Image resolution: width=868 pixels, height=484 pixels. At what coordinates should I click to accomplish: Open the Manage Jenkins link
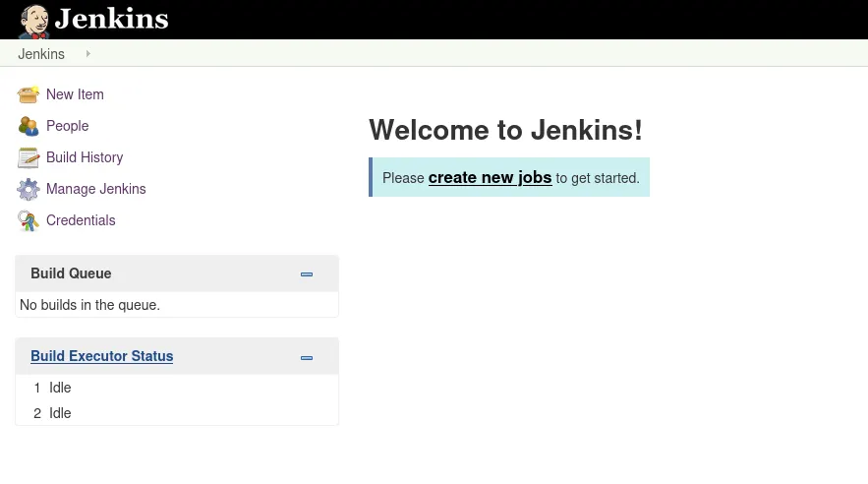pos(95,189)
